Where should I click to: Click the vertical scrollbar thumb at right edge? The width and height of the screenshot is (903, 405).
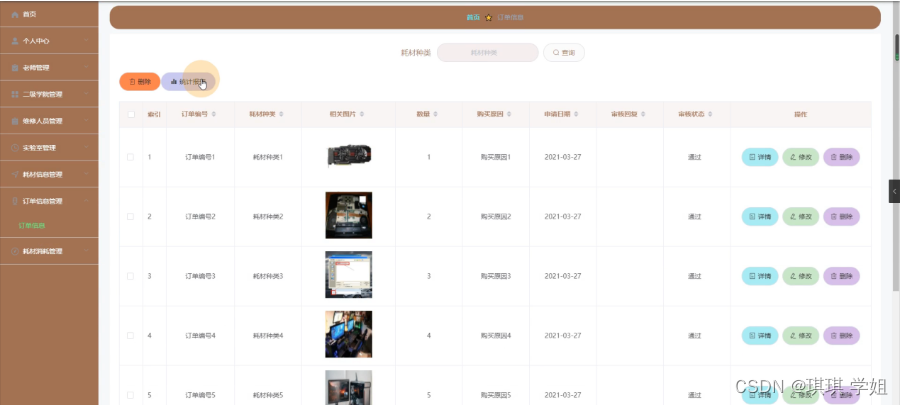tap(897, 47)
